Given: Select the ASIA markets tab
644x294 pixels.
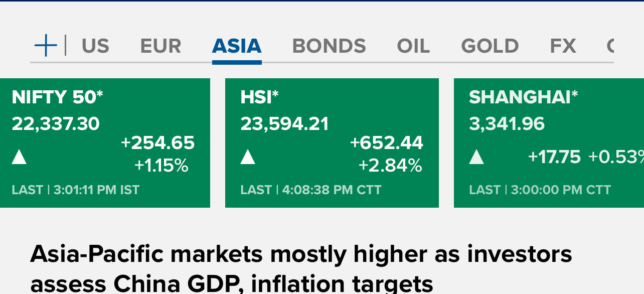Looking at the screenshot, I should click(237, 46).
